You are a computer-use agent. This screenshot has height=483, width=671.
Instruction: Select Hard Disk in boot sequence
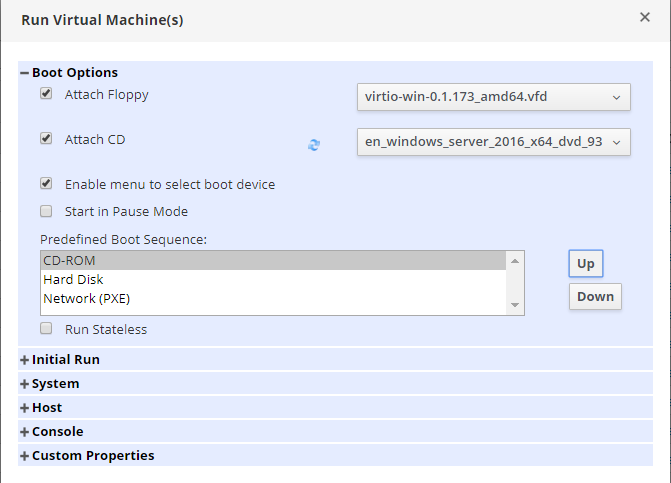[73, 280]
